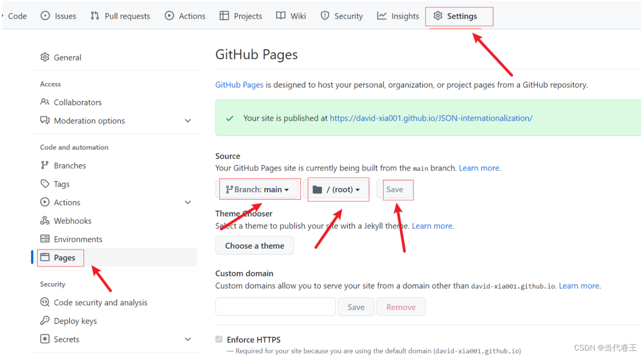Click Learn more link under Custom domain
Viewport: 644px width, 356px height.
579,286
